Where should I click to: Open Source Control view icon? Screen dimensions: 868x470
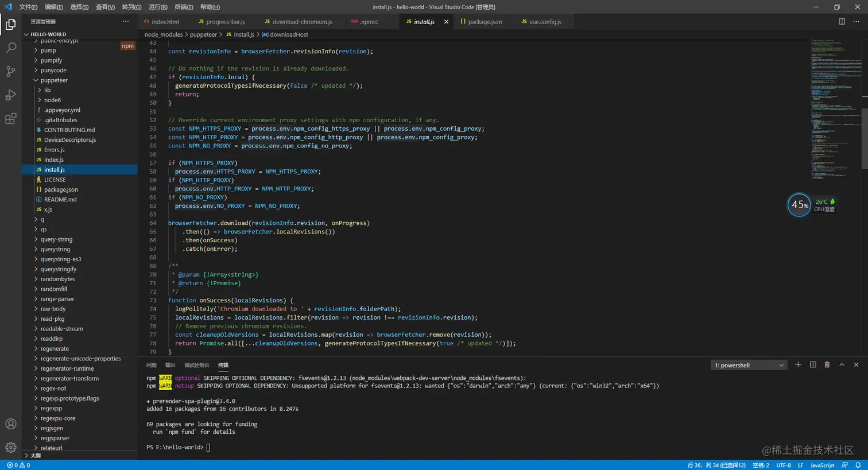tap(11, 71)
